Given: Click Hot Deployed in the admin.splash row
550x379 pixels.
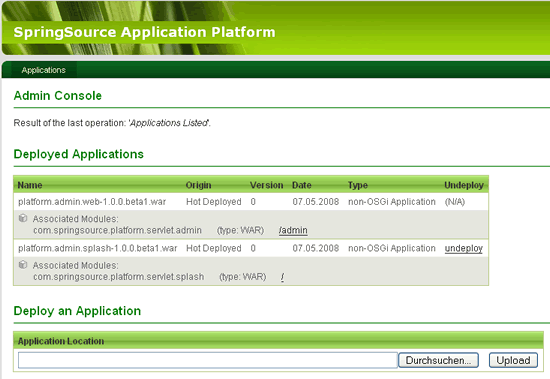Looking at the screenshot, I should [x=214, y=248].
